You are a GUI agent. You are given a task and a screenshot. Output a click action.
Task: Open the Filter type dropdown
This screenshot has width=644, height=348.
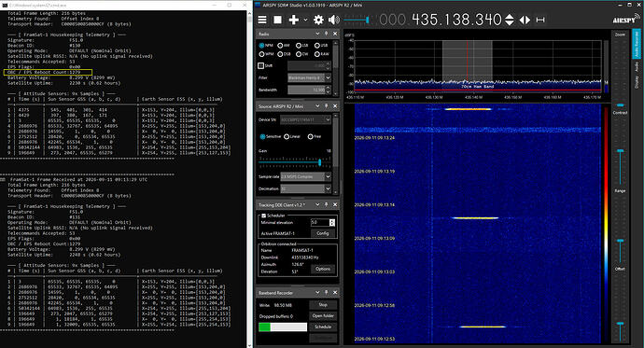click(309, 77)
